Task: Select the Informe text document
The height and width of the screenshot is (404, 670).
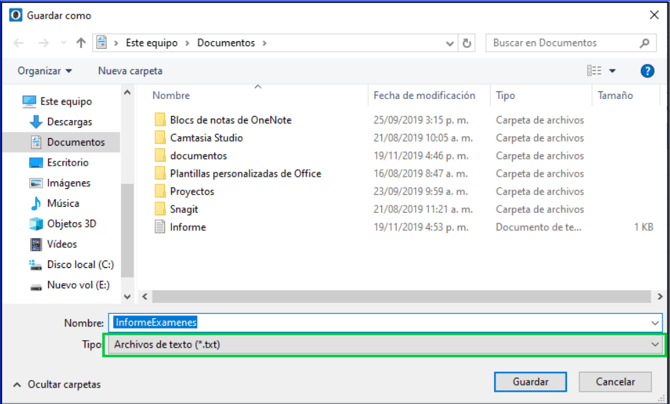Action: point(187,227)
